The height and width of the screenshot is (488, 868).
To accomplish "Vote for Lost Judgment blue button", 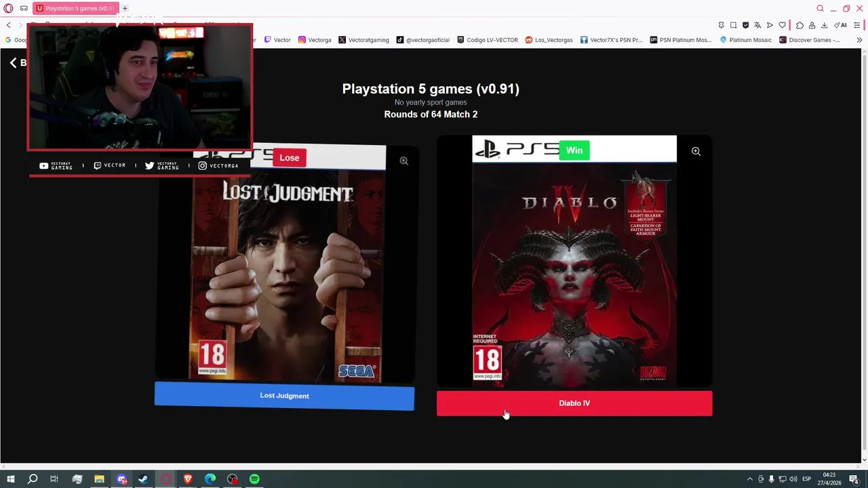I will [x=284, y=396].
